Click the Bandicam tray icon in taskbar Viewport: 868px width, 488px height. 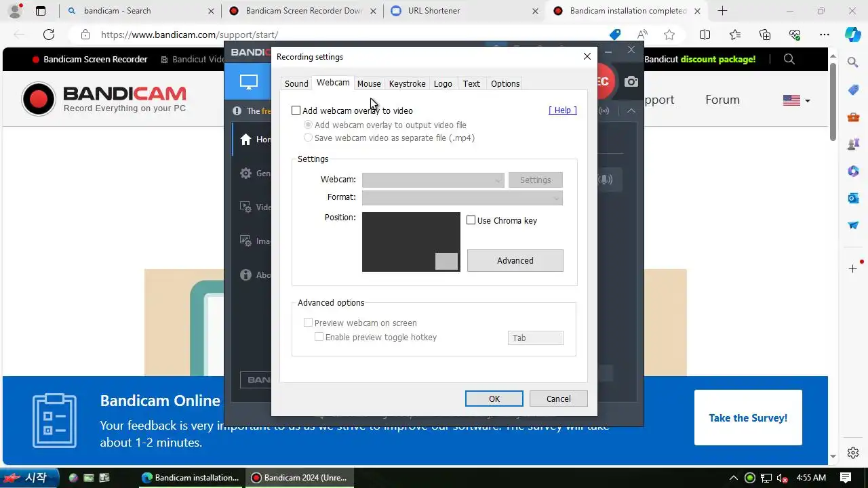tap(750, 478)
